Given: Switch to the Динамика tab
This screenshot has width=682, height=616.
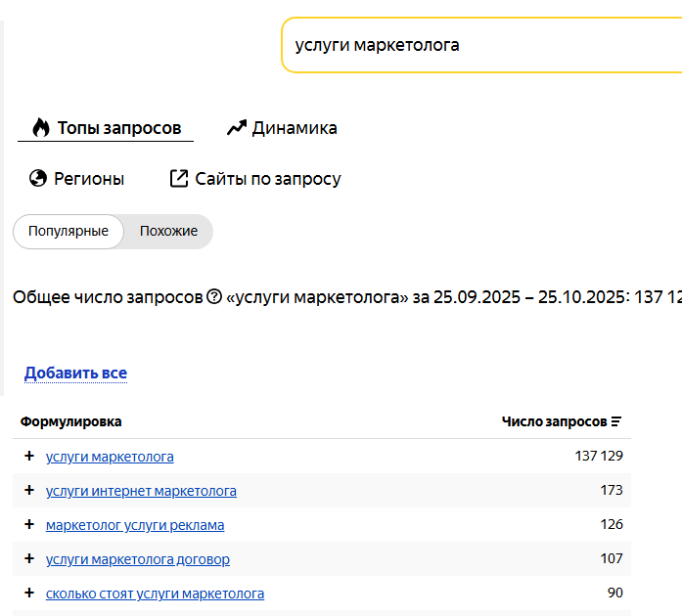Looking at the screenshot, I should 294,128.
